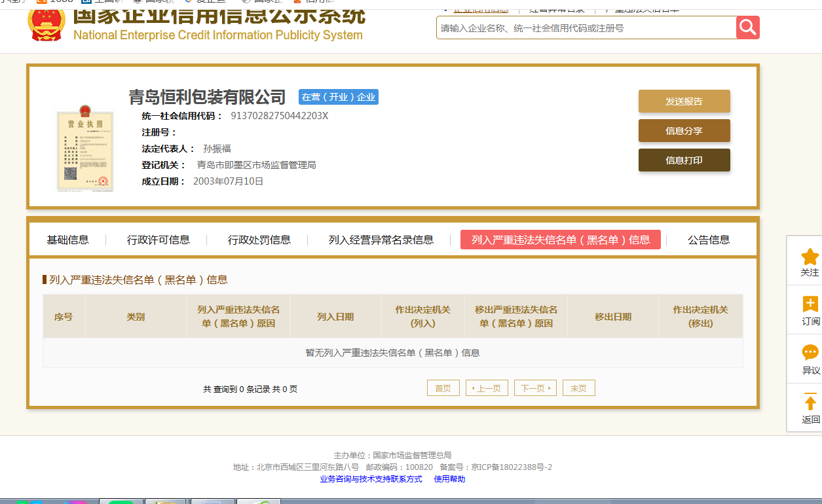Click the star 关注 follow icon
Screen dimensions: 822x504
(x=810, y=257)
